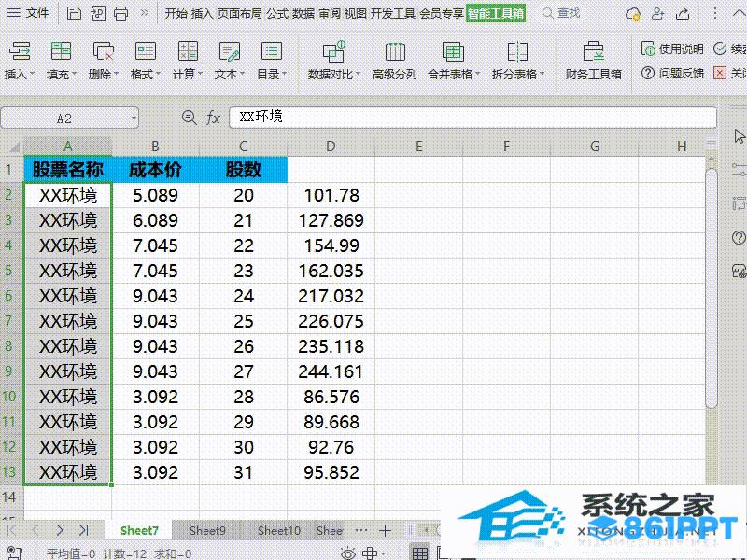Click the next sheet arrow
This screenshot has height=560, width=747.
(59, 530)
